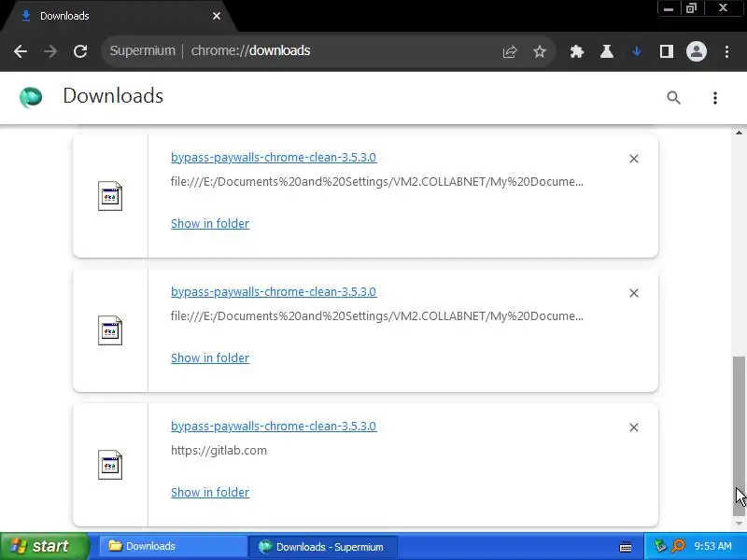This screenshot has width=747, height=560.
Task: Open second bypass-paywalls-chrome-clean-3.5.3.0 file link
Action: (x=274, y=291)
